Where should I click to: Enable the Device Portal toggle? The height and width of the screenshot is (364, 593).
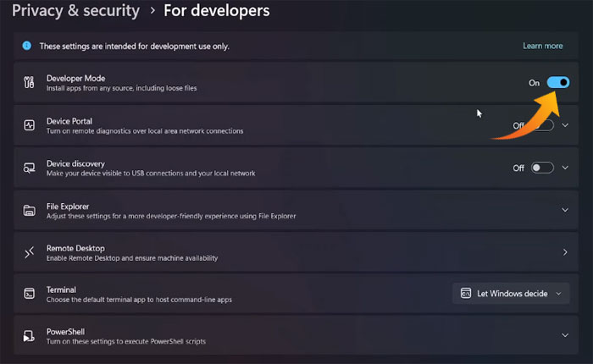(x=542, y=125)
